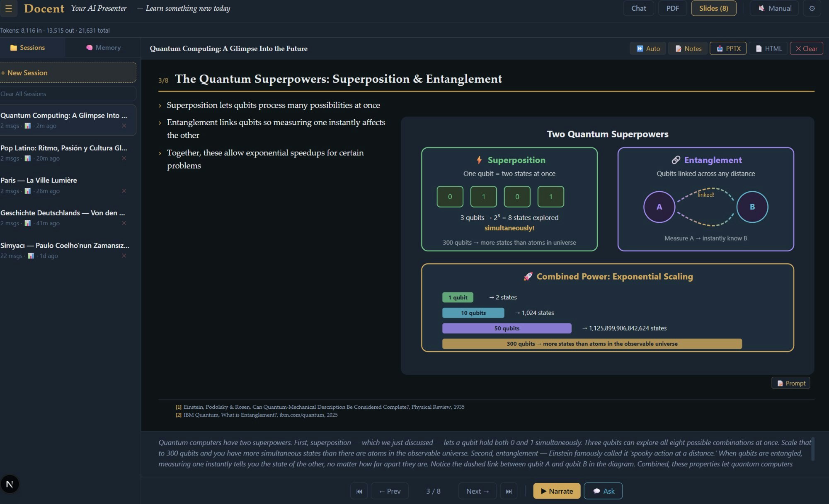Switch to the Memory tab
The image size is (829, 504).
click(103, 48)
